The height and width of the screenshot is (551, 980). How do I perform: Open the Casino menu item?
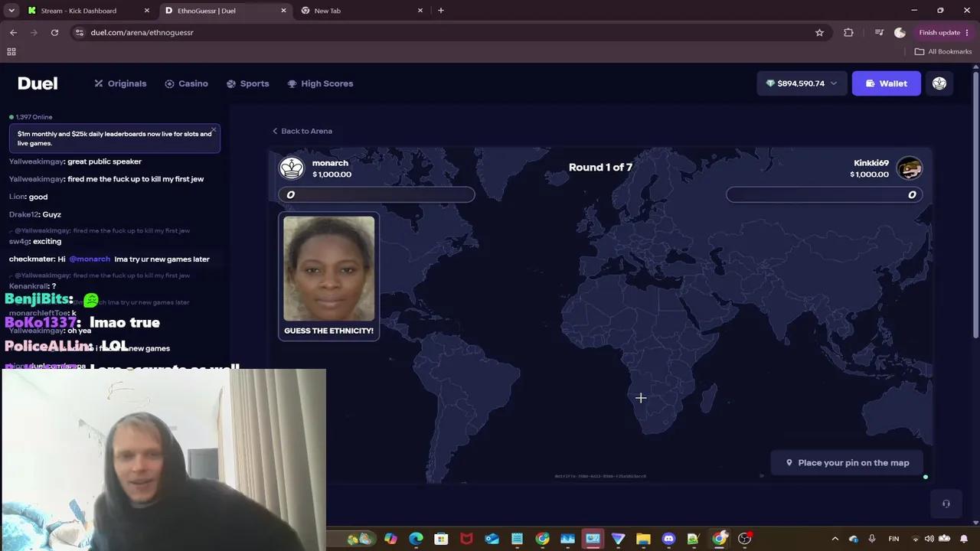(x=186, y=83)
